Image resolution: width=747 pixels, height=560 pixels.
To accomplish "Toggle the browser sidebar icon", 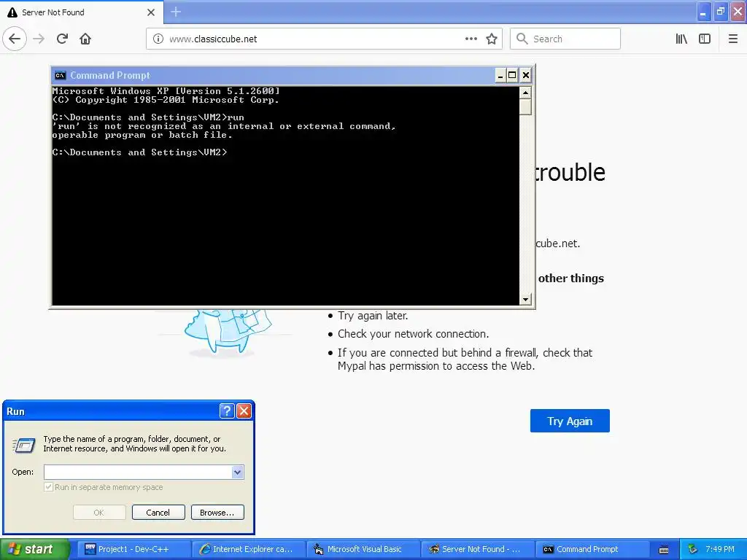I will 705,39.
